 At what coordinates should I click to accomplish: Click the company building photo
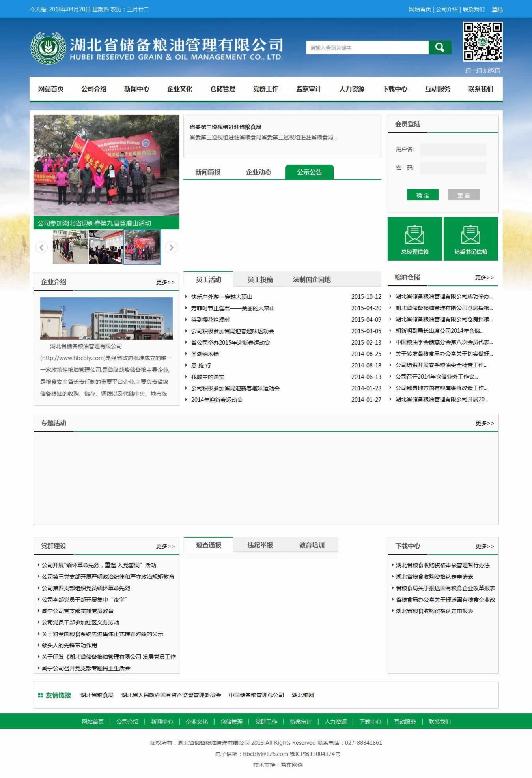tap(106, 319)
